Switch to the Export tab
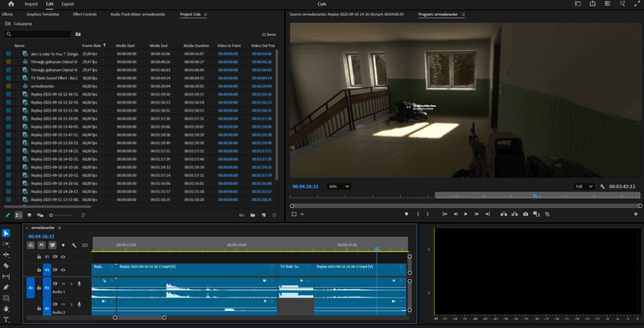Screen dimensions: 644x328 pos(68,4)
